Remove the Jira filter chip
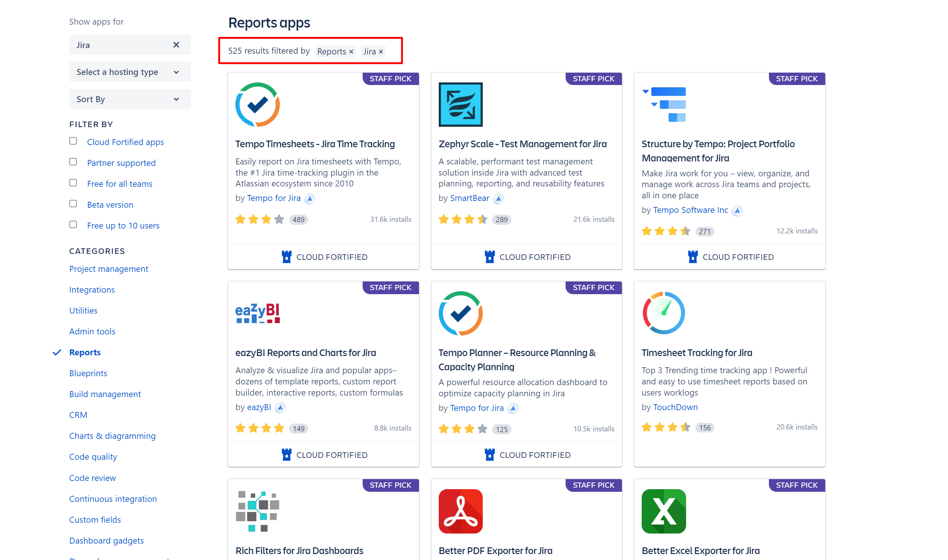The image size is (948, 560). tap(381, 52)
